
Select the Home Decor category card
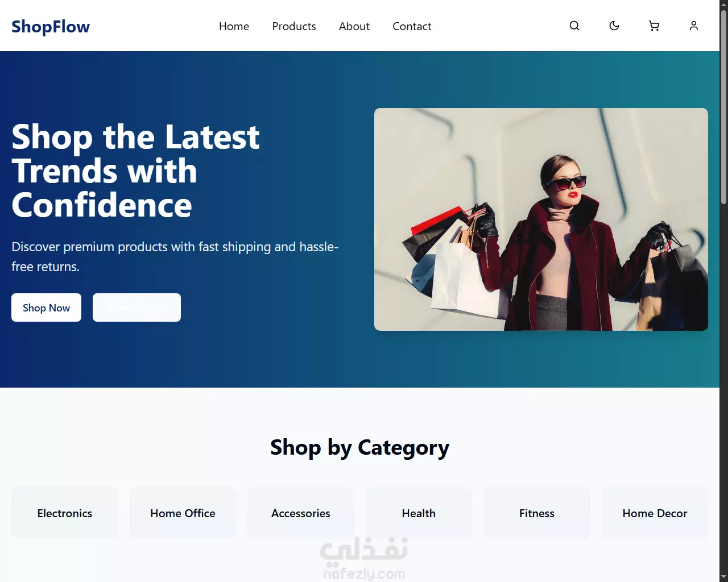pos(655,513)
